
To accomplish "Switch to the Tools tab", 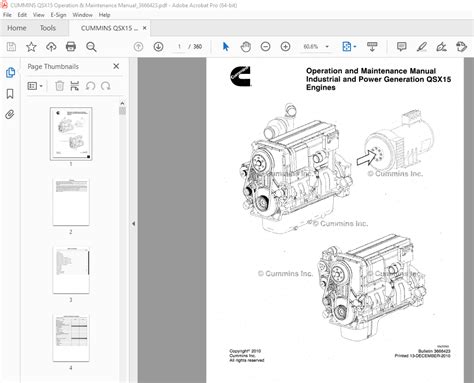I will click(x=48, y=28).
